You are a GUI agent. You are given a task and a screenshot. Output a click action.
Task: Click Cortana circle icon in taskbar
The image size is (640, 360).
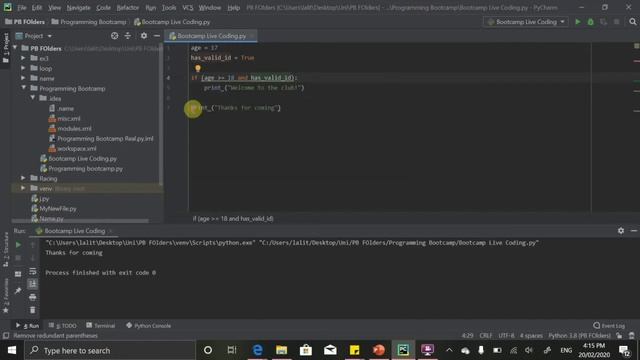click(208, 350)
